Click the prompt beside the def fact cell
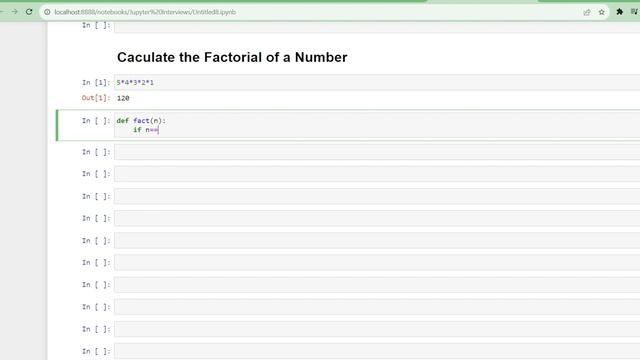This screenshot has width=640, height=360. point(96,120)
